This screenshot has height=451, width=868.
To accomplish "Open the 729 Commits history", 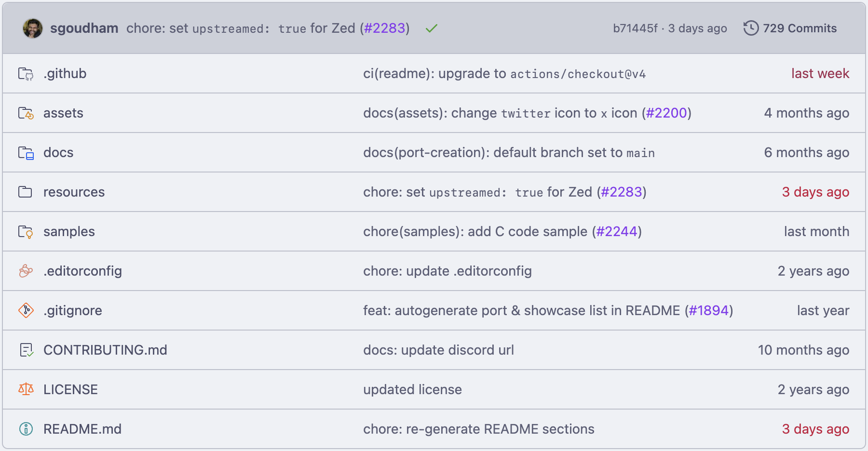I will pyautogui.click(x=790, y=28).
